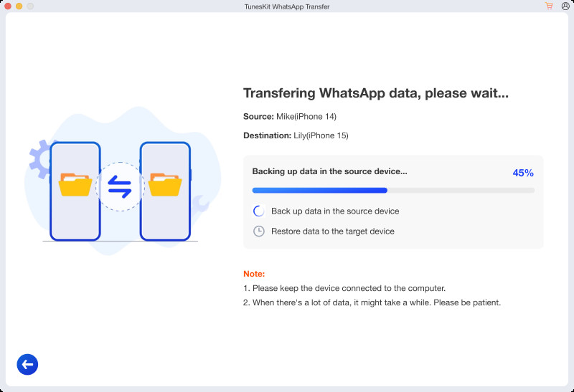The width and height of the screenshot is (574, 392).
Task: Click the 45% progress percentage
Action: [x=523, y=173]
